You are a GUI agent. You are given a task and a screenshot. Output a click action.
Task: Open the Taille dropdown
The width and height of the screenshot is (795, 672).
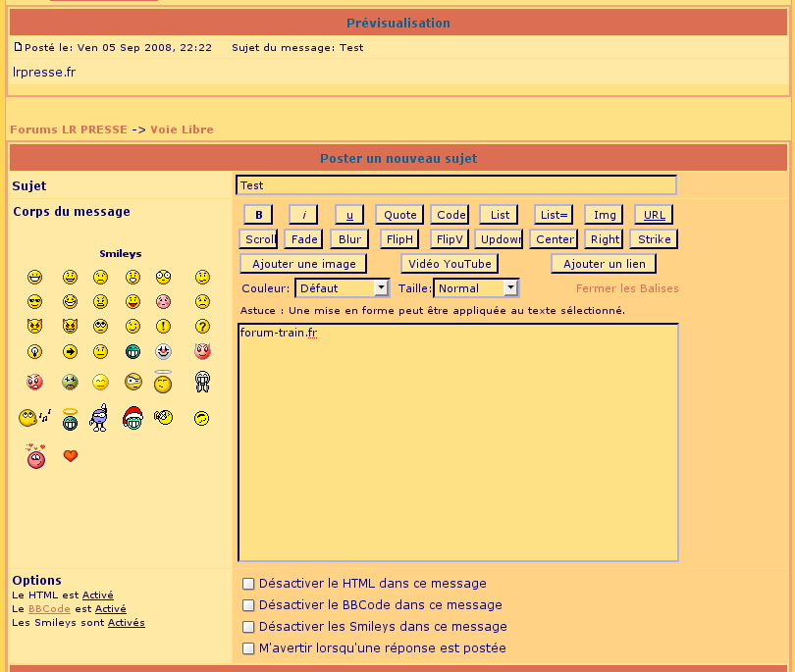point(476,287)
